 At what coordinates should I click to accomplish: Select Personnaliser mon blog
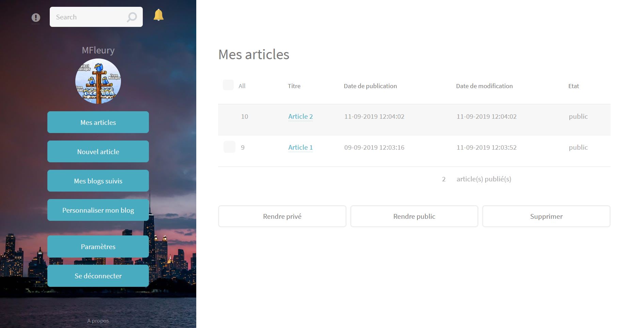(98, 210)
